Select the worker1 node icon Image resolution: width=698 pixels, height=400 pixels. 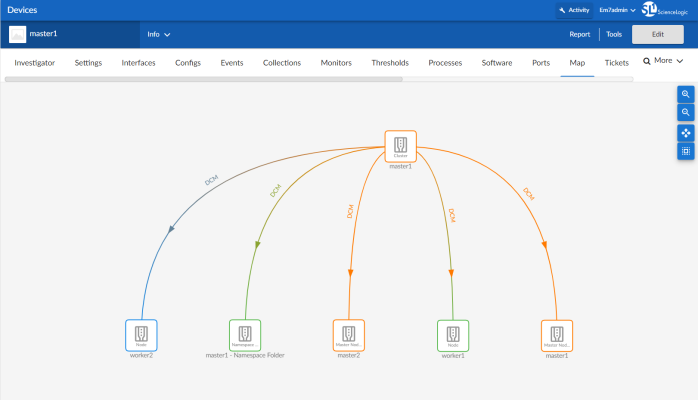pyautogui.click(x=453, y=335)
